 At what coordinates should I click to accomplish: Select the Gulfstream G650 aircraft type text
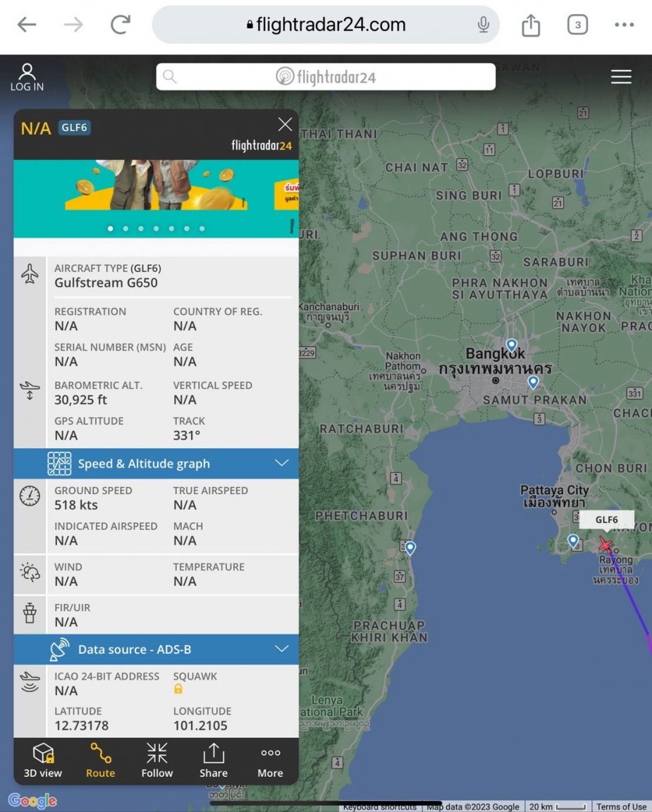coord(106,283)
